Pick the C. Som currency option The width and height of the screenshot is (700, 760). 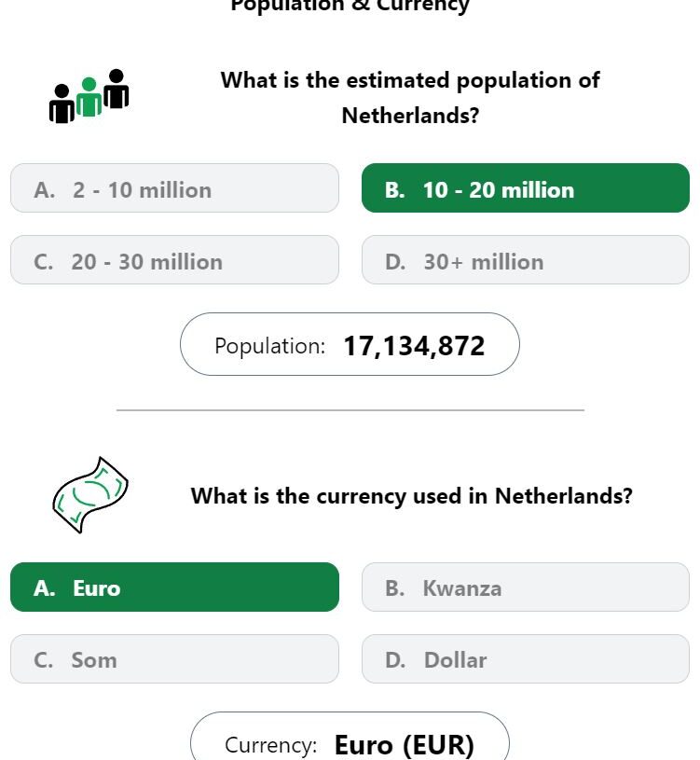[174, 658]
